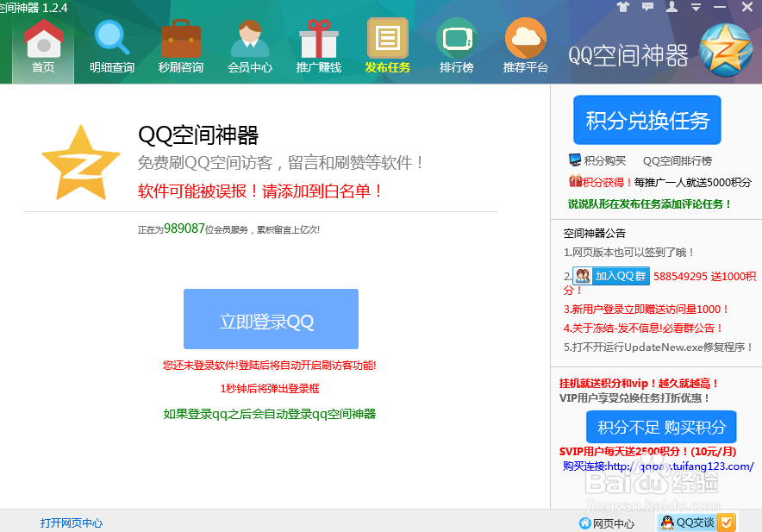Click the shirt icon in the title bar
762x532 pixels.
[x=623, y=7]
